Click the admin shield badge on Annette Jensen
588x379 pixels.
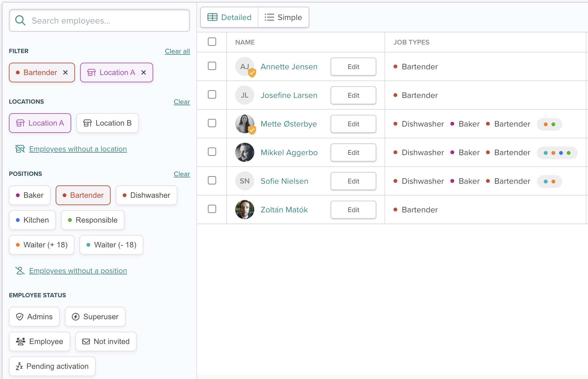[252, 73]
